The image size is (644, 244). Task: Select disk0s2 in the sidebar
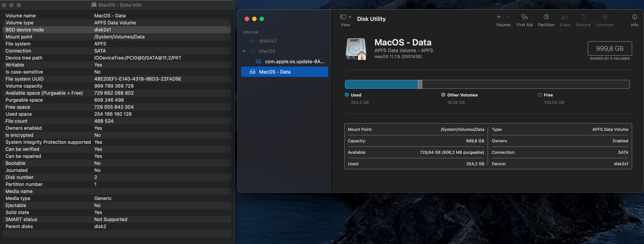[x=284, y=41]
